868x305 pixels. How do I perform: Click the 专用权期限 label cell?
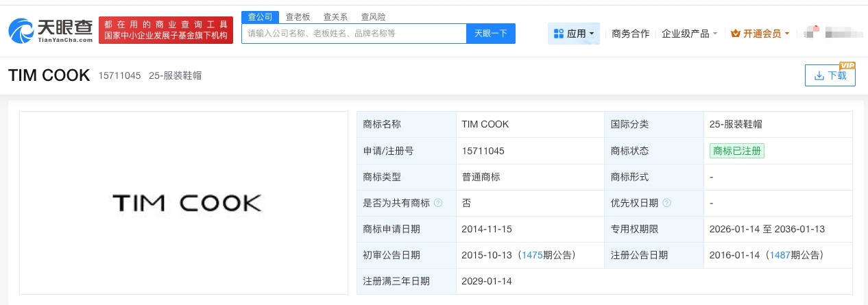[x=653, y=229]
